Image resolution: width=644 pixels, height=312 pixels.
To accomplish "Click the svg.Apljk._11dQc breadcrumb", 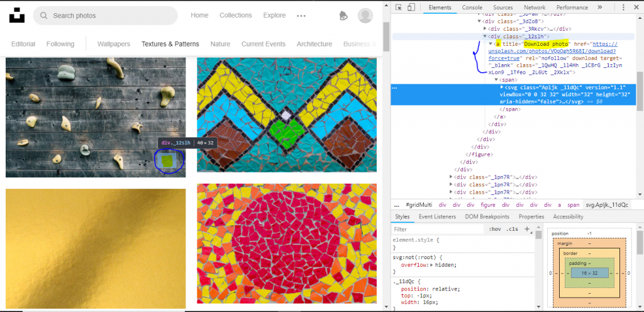I will pyautogui.click(x=607, y=205).
